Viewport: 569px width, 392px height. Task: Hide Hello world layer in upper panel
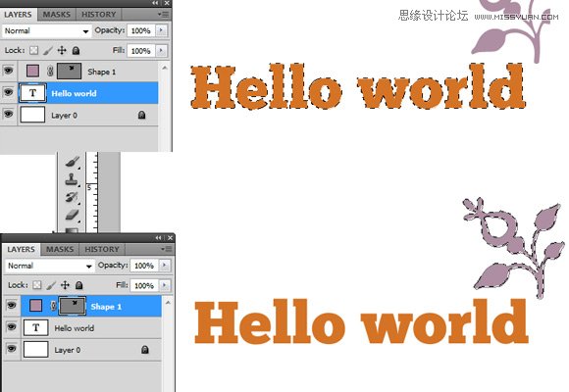pyautogui.click(x=8, y=93)
